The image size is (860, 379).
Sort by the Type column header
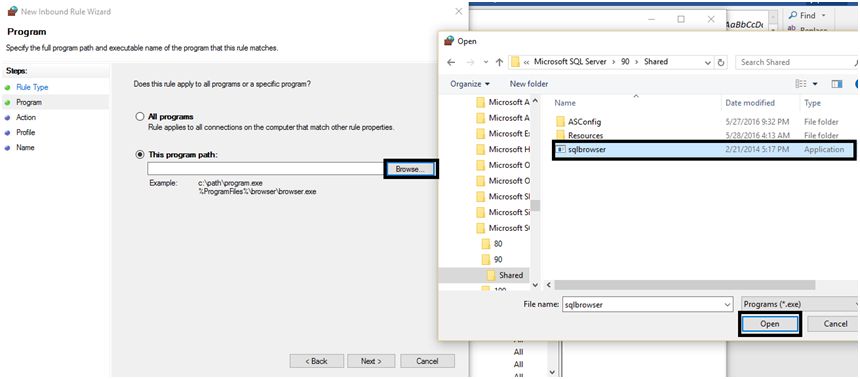click(812, 103)
